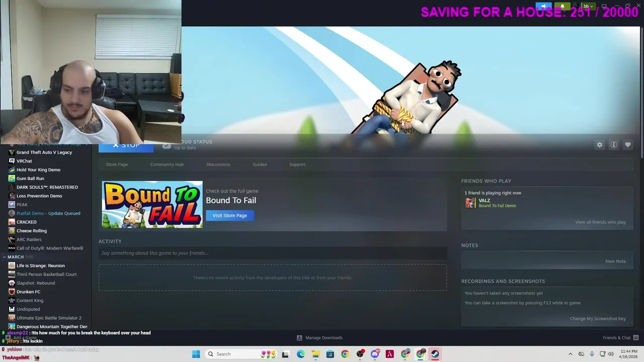Viewport: 644px width, 362px height.
Task: Open the Discussions tab
Action: 218,164
